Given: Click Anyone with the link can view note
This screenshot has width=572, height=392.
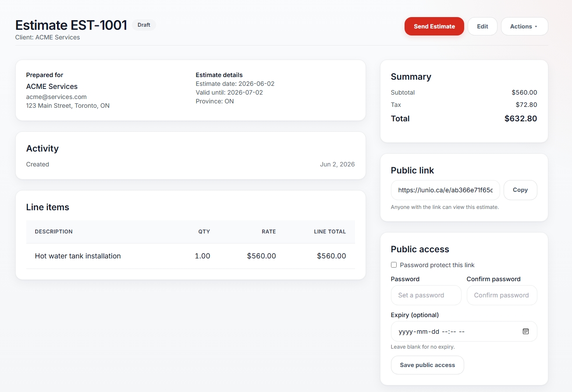Looking at the screenshot, I should pyautogui.click(x=445, y=207).
